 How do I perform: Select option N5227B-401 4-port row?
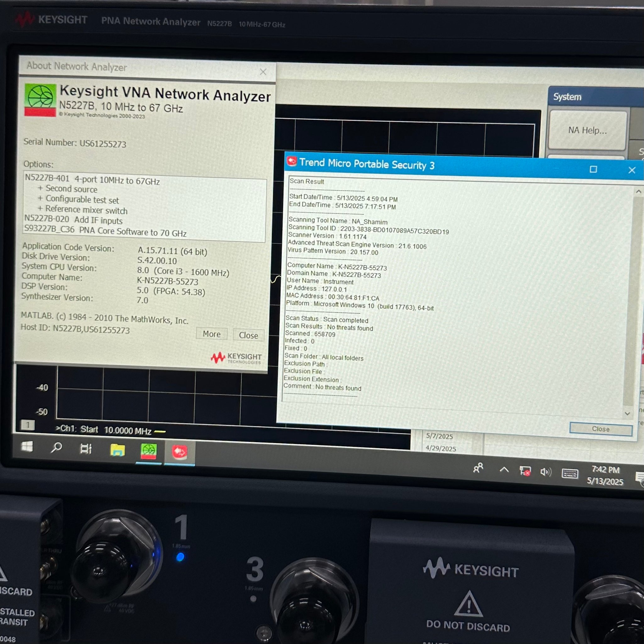click(92, 179)
